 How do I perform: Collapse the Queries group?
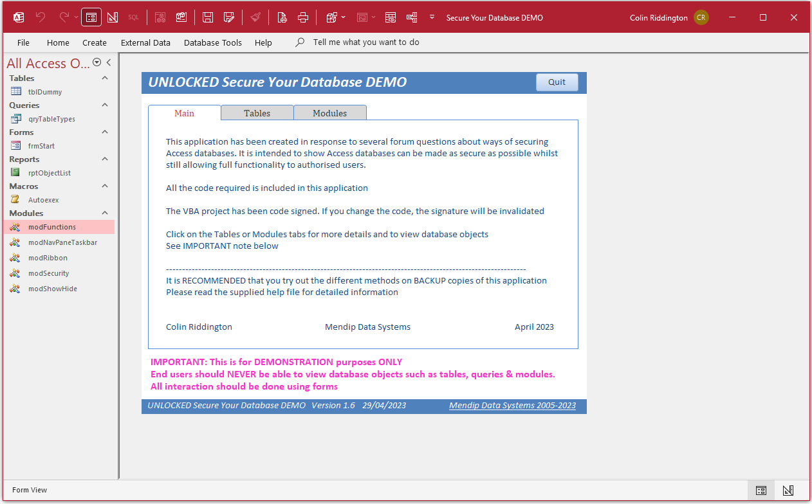(x=105, y=105)
